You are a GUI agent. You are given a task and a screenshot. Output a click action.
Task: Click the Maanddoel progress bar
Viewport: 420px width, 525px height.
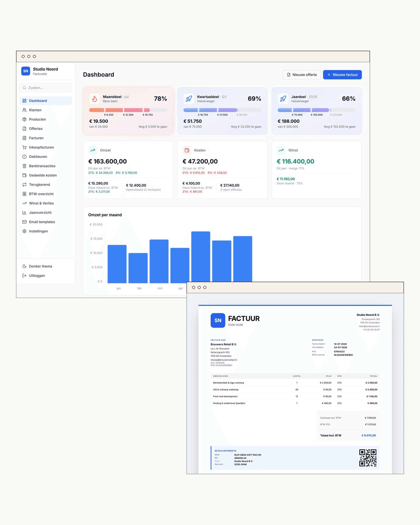tap(128, 110)
